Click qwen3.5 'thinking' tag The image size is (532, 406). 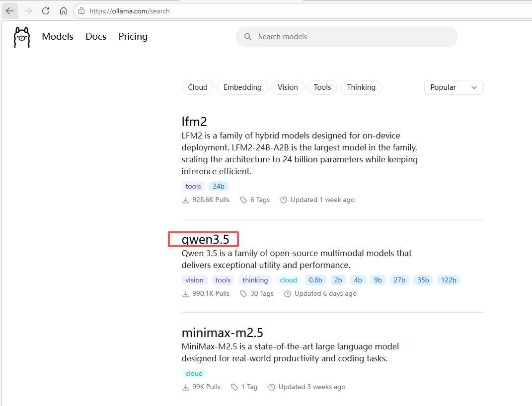pos(255,280)
